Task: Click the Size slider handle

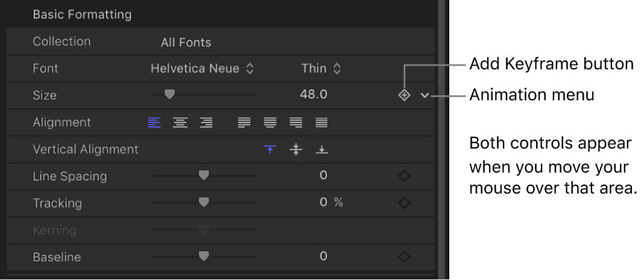Action: pos(170,94)
